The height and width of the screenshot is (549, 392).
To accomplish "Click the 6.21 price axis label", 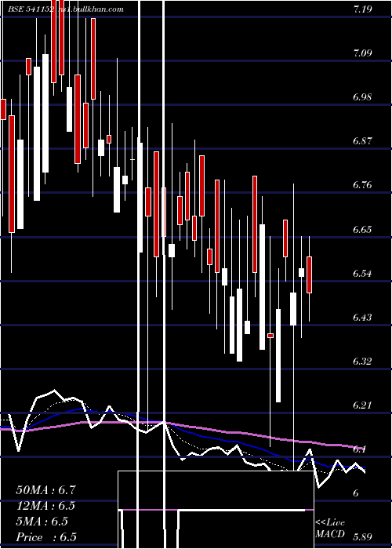I will (362, 405).
